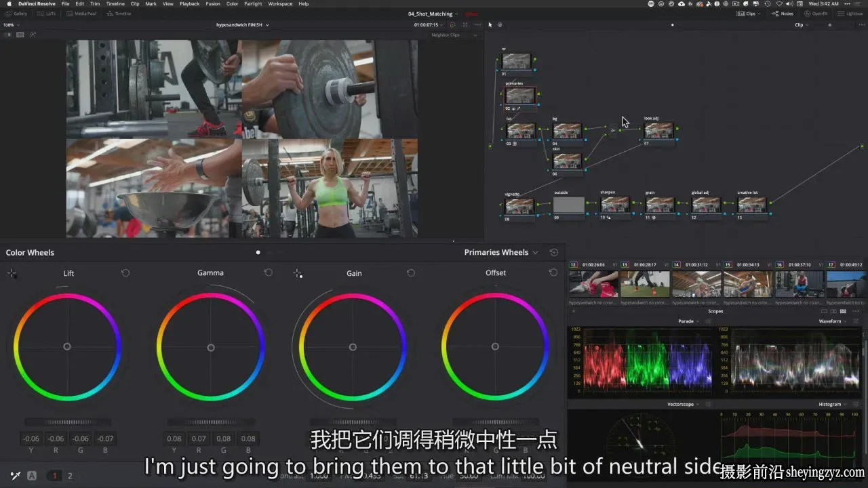
Task: Click the Gamma master level slider wheel
Action: click(x=211, y=422)
